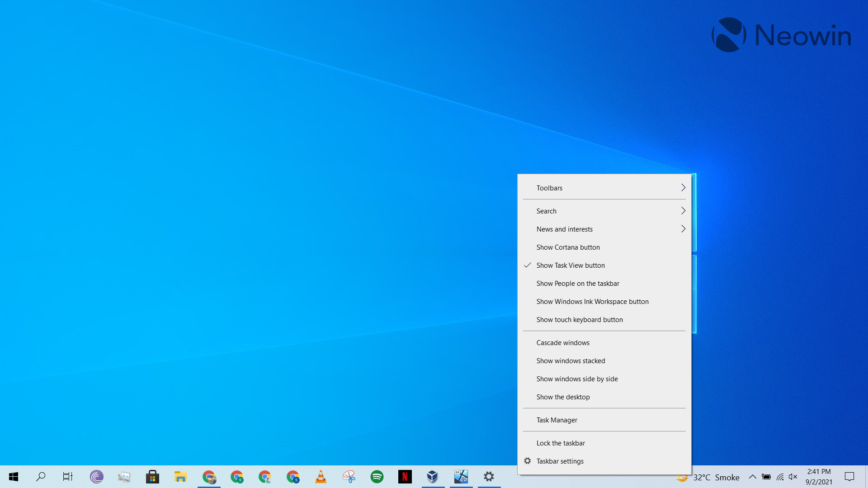Select Task Manager from context menu
The image size is (868, 488).
pyautogui.click(x=557, y=420)
